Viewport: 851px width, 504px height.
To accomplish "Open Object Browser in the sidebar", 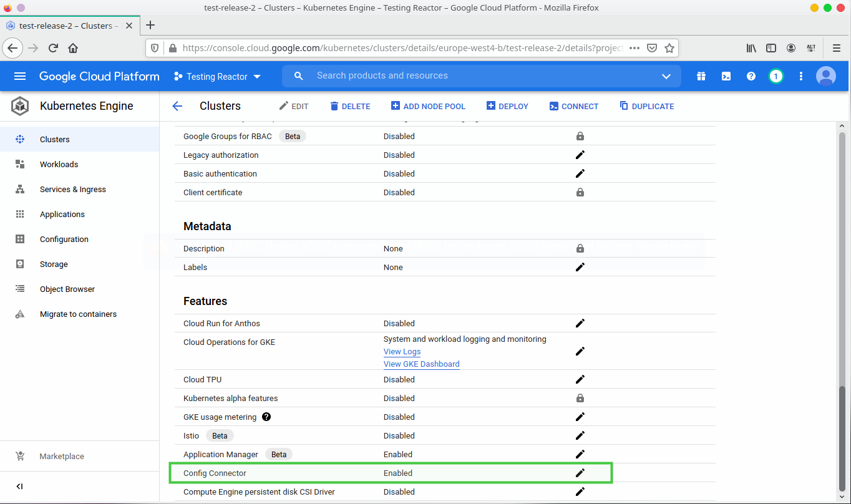I will [80, 289].
